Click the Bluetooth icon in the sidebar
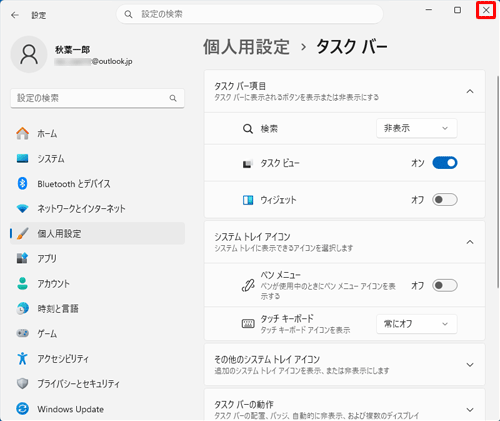 pos(22,184)
